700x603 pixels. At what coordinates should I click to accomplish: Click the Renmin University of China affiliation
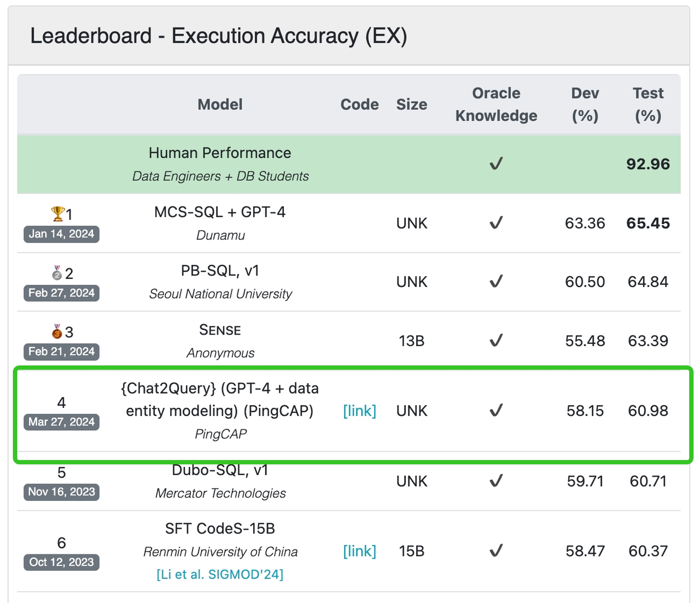(220, 552)
